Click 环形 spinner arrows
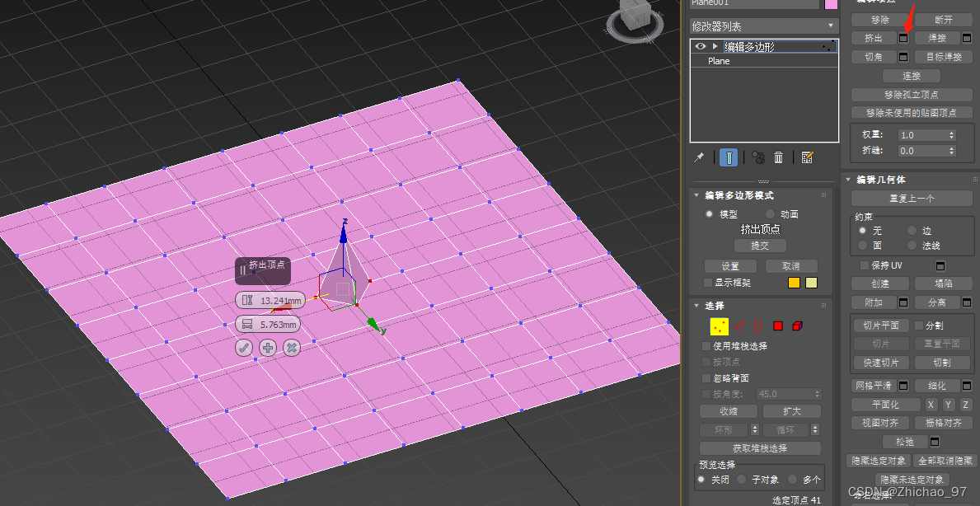This screenshot has height=506, width=980. click(754, 430)
